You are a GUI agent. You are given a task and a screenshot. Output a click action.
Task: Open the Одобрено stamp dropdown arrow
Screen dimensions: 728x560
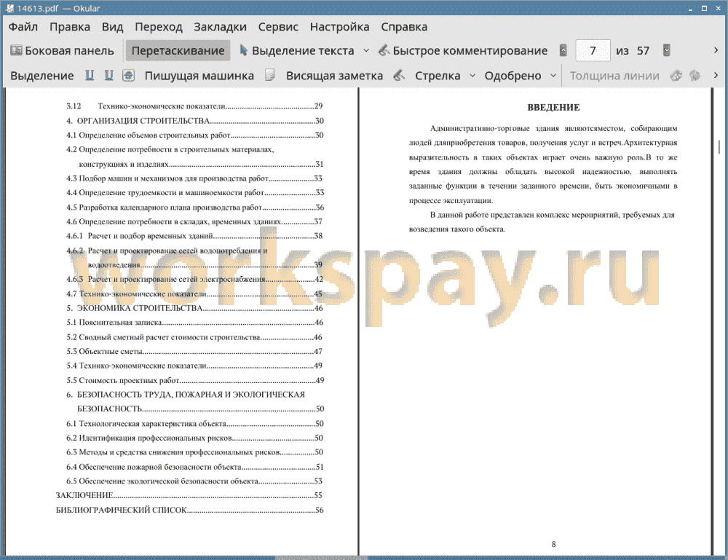tap(553, 76)
